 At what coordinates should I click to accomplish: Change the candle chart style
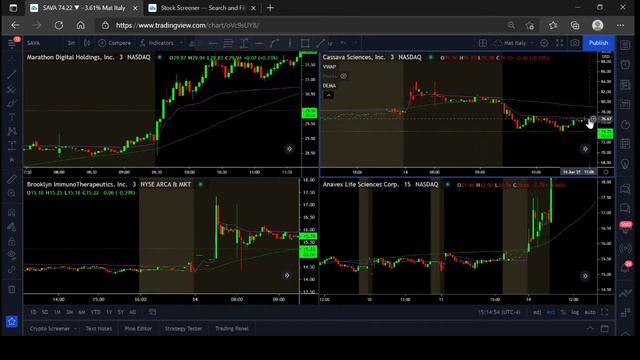pyautogui.click(x=87, y=43)
